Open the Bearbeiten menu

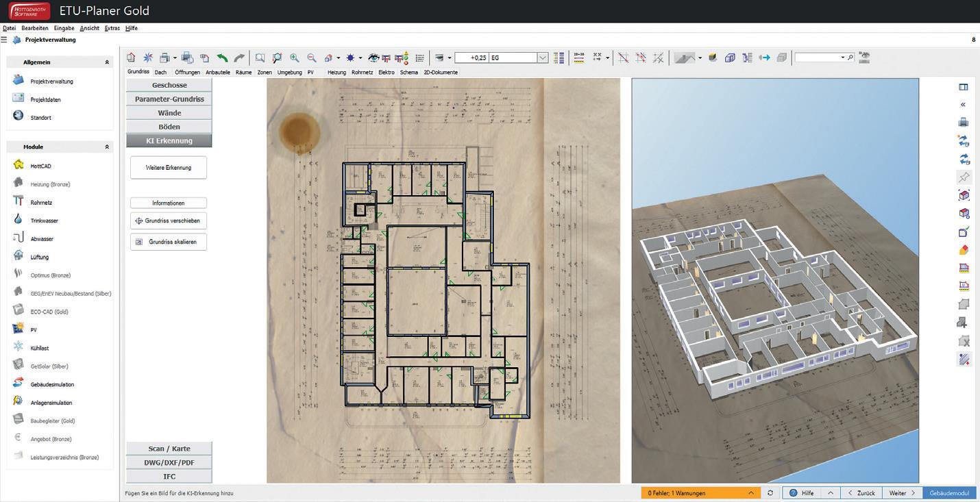tap(34, 28)
